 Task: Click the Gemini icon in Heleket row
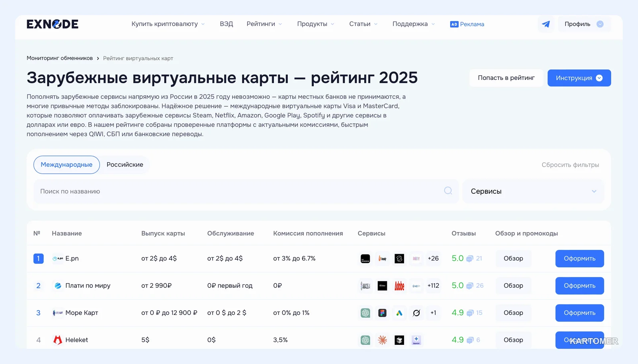(416, 340)
